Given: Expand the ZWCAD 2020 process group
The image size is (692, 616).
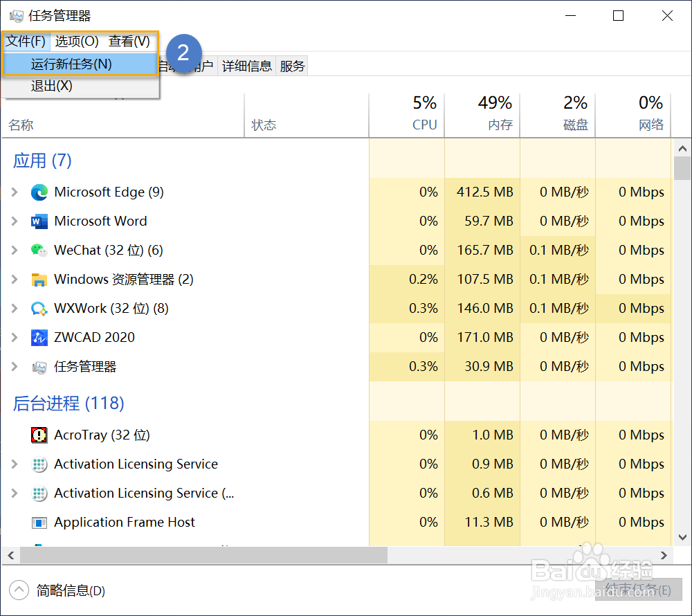Looking at the screenshot, I should point(14,338).
